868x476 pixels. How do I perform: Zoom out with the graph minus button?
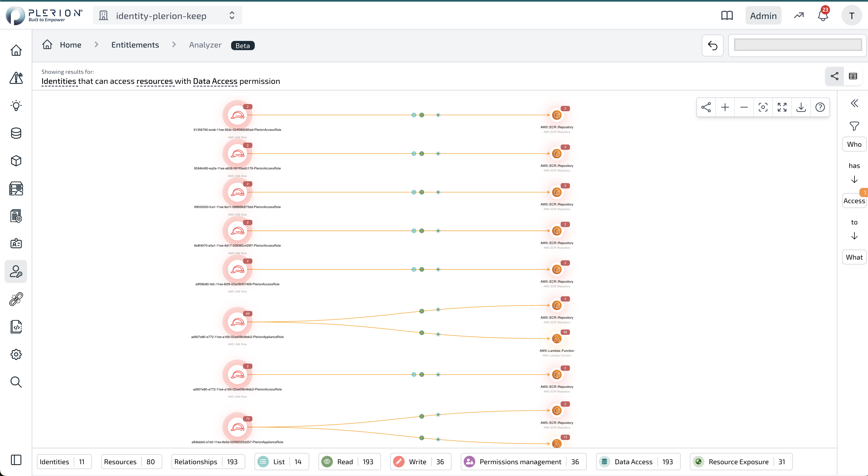pos(744,107)
